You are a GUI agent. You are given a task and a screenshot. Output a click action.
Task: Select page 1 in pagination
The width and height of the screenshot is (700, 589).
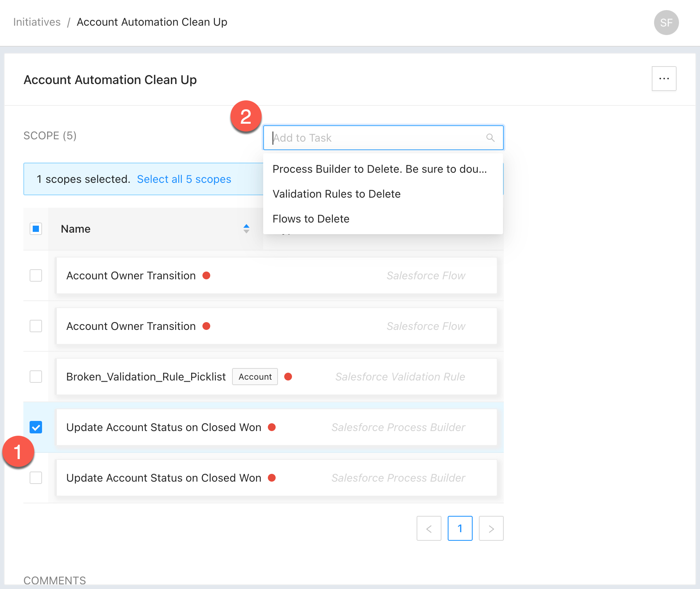pyautogui.click(x=460, y=528)
